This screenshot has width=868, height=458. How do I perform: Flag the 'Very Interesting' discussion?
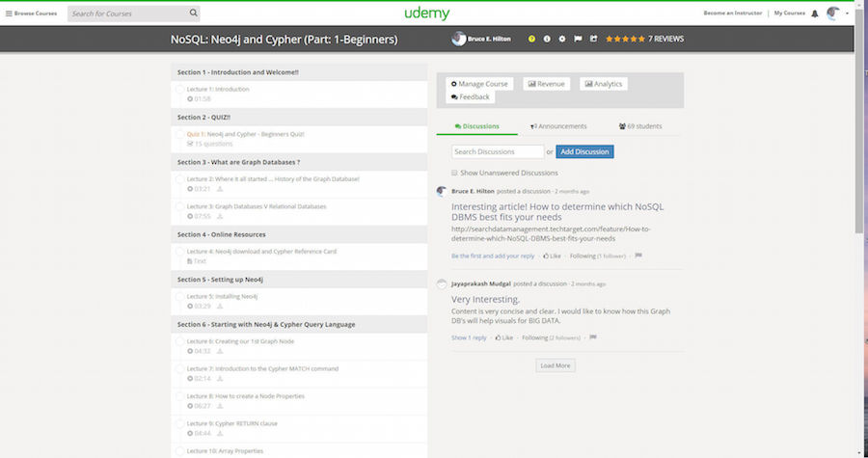coord(593,337)
